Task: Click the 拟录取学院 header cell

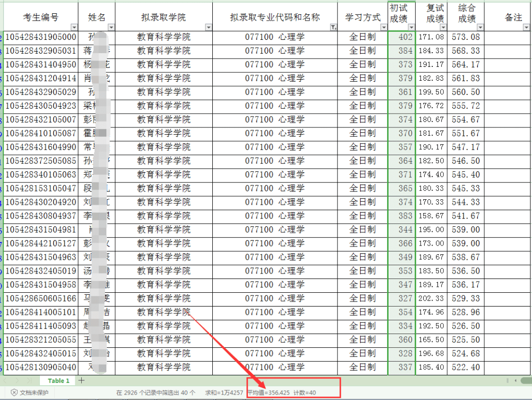Action: (164, 17)
